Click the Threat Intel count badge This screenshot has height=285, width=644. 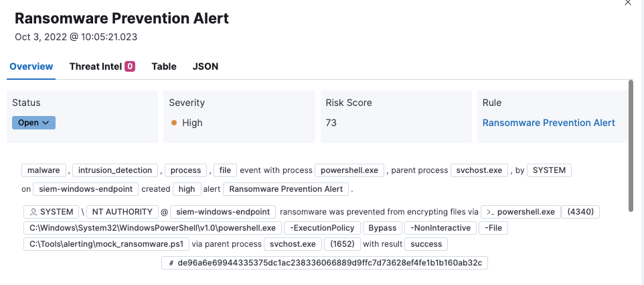[130, 66]
